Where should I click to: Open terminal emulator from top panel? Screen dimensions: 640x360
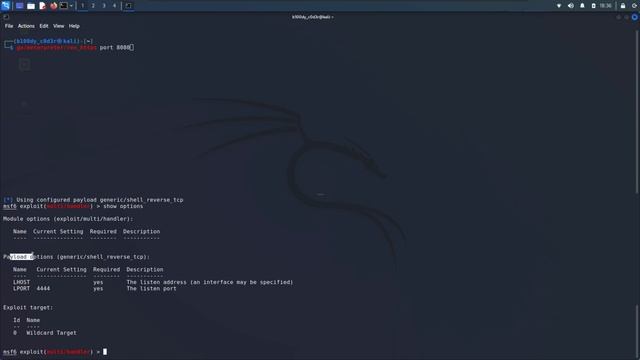[x=64, y=6]
